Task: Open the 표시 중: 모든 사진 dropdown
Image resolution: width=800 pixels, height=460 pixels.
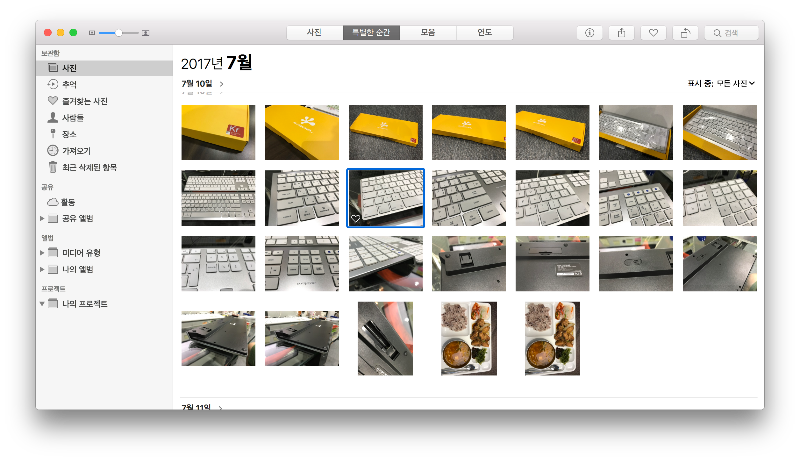Action: 721,83
